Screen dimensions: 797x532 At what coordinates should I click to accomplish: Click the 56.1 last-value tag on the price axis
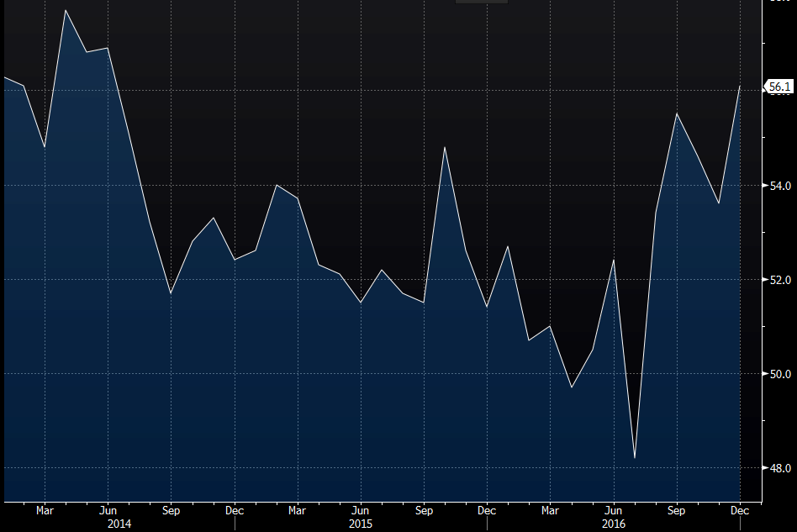click(x=779, y=87)
